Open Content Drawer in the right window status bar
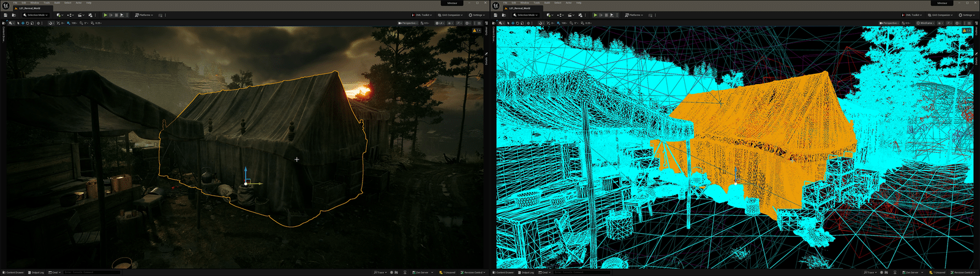The height and width of the screenshot is (276, 980). click(503, 272)
